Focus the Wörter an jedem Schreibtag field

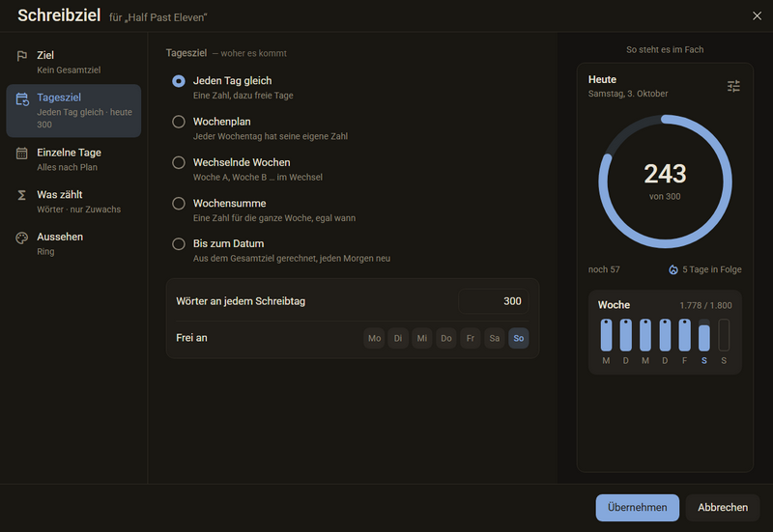(x=494, y=301)
